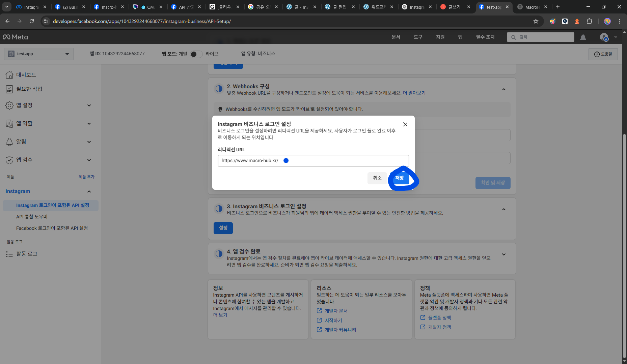The width and height of the screenshot is (627, 364).
Task: Click the 확인 및 저장 button
Action: pos(493,183)
